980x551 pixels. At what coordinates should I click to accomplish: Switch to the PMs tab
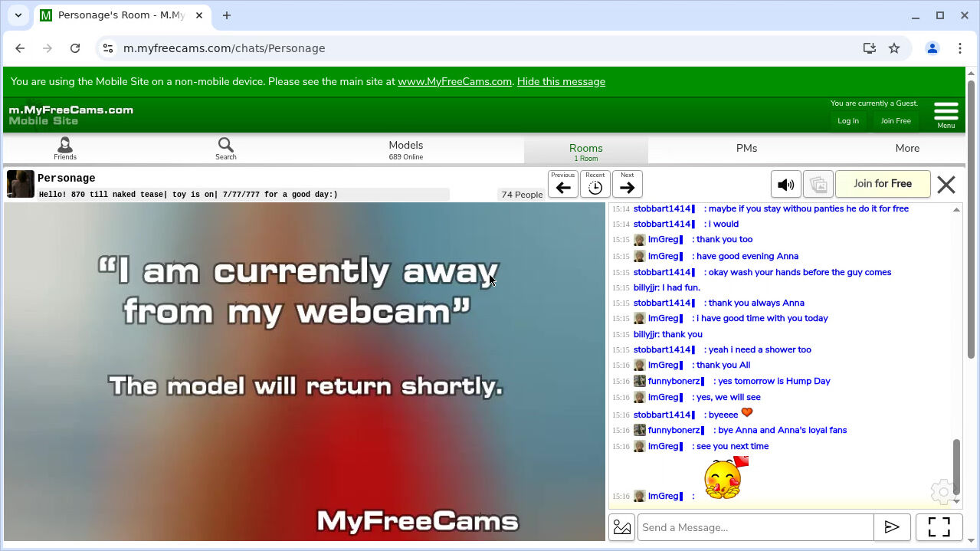click(746, 149)
